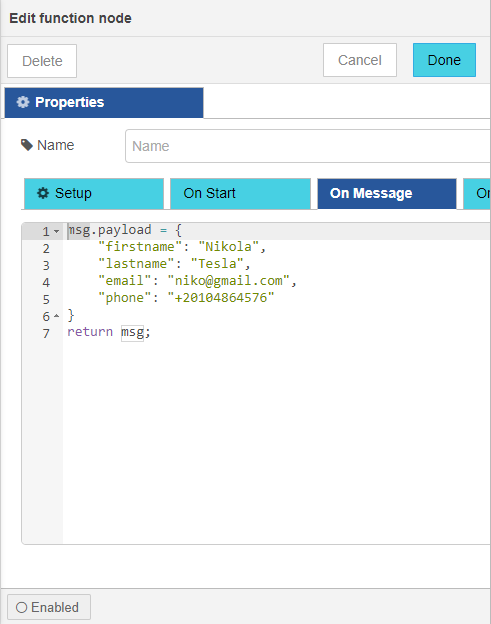Click the Done button
The image size is (491, 624).
[x=444, y=60]
